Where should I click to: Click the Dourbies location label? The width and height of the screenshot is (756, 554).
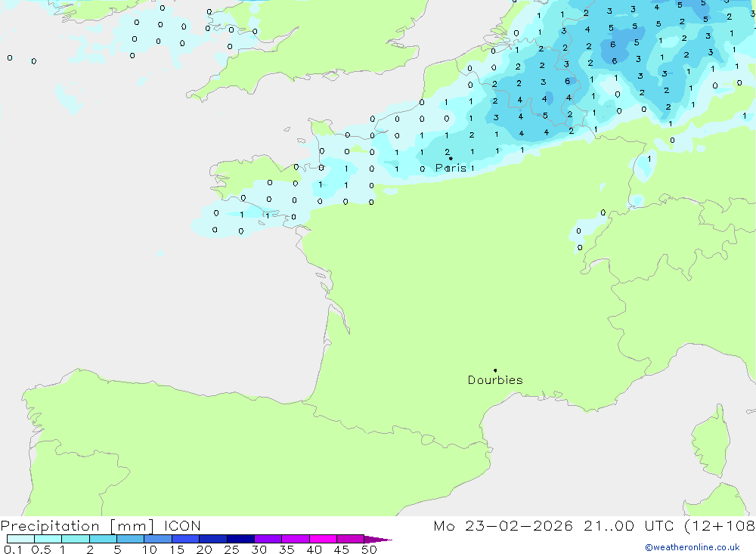(x=495, y=380)
